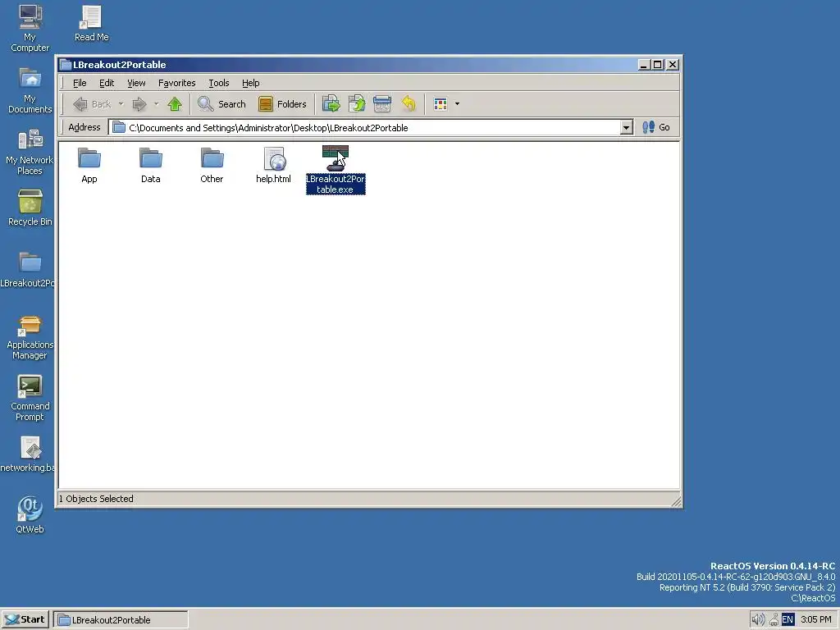Image resolution: width=840 pixels, height=630 pixels.
Task: Click the Views toolbar icon
Action: coord(441,104)
